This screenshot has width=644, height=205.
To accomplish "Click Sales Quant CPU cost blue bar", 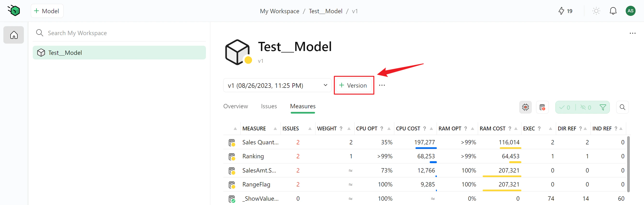I will (x=426, y=148).
